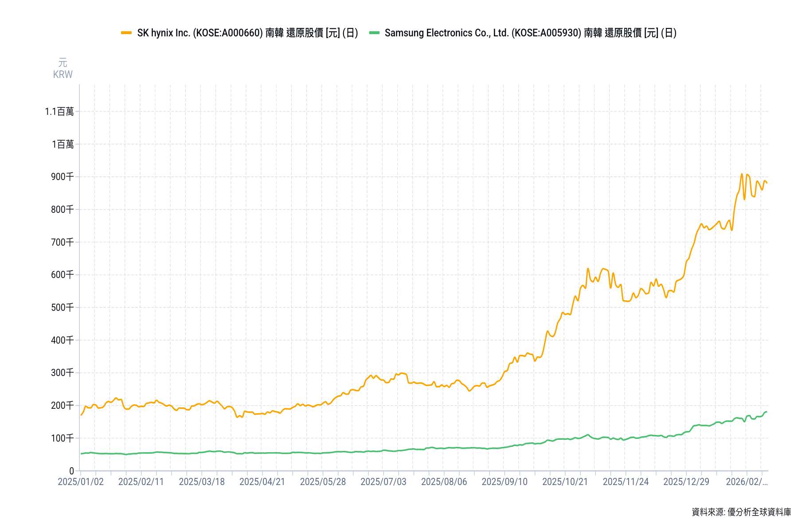The height and width of the screenshot is (532, 798).
Task: Click the 900千 y-axis label
Action: [62, 177]
